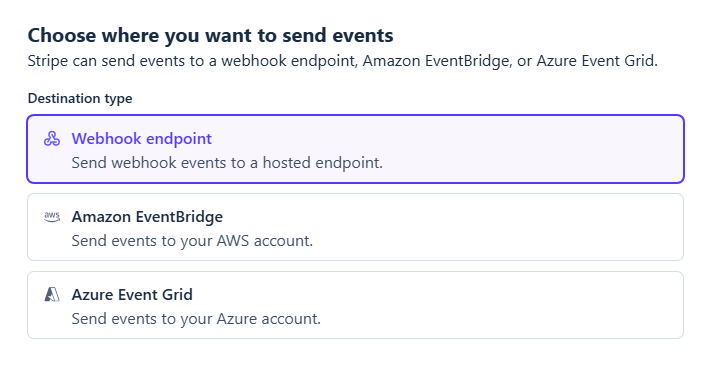This screenshot has height=368, width=715.
Task: Click the AWS logo icon
Action: [52, 217]
